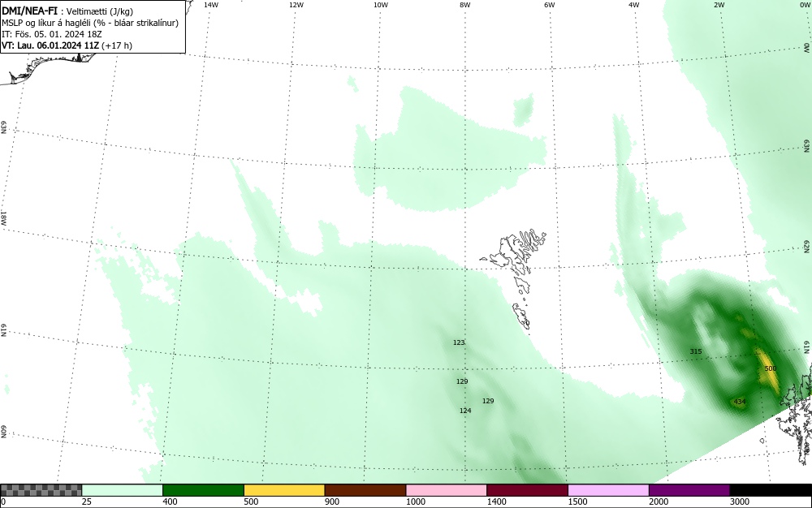Click the 12W longitude label
This screenshot has height=508, width=812.
(x=296, y=5)
